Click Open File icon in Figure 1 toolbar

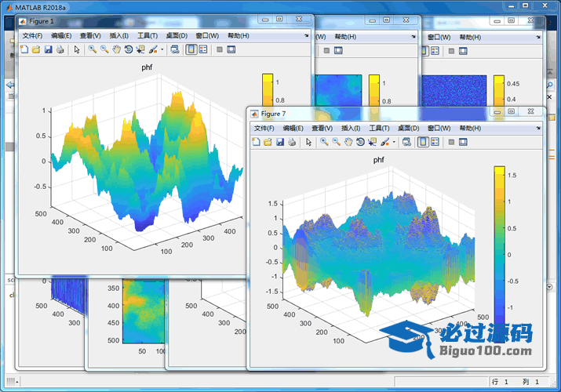pyautogui.click(x=36, y=49)
